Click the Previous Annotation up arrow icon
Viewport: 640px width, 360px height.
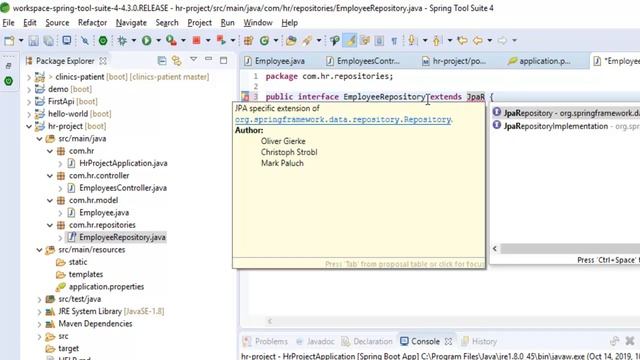(x=437, y=40)
